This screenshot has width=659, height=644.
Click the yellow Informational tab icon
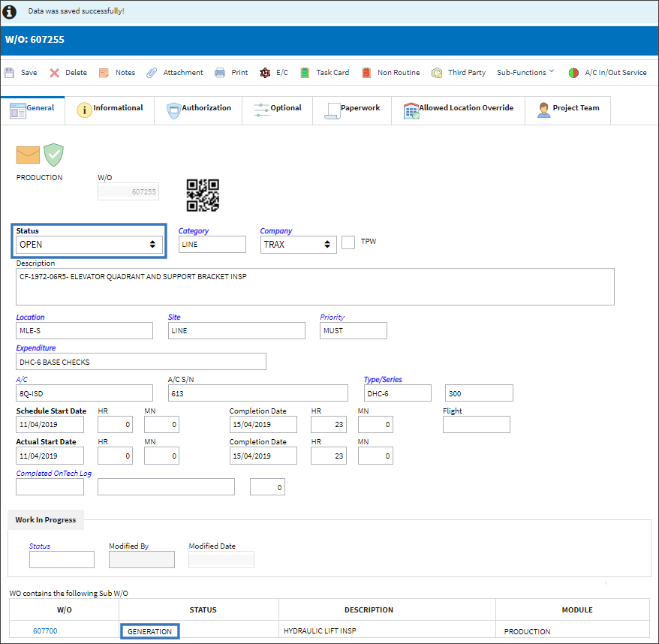point(85,110)
